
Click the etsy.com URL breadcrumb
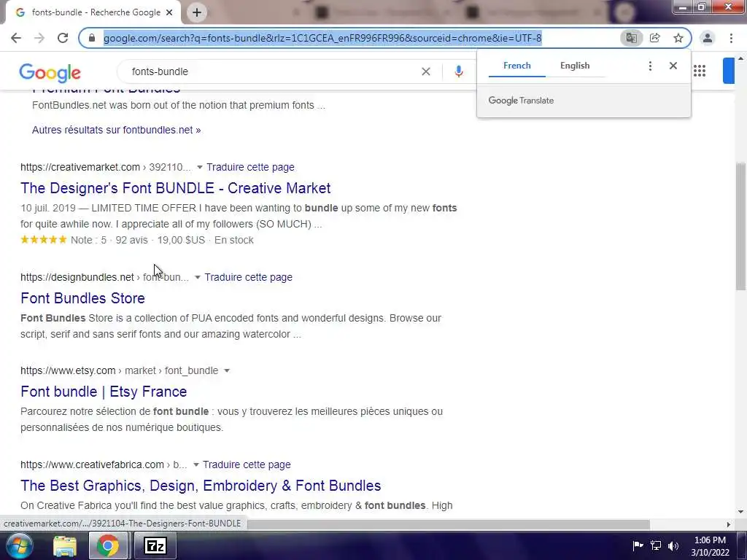tap(119, 370)
